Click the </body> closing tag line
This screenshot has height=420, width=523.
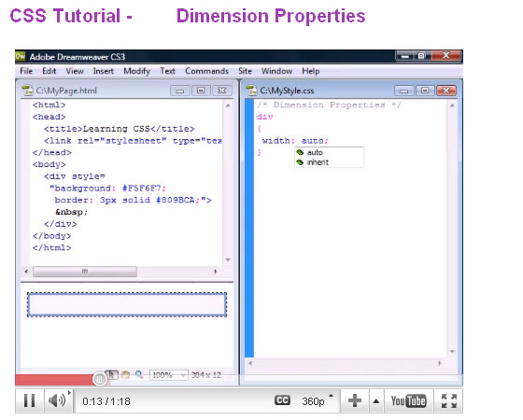click(x=51, y=236)
